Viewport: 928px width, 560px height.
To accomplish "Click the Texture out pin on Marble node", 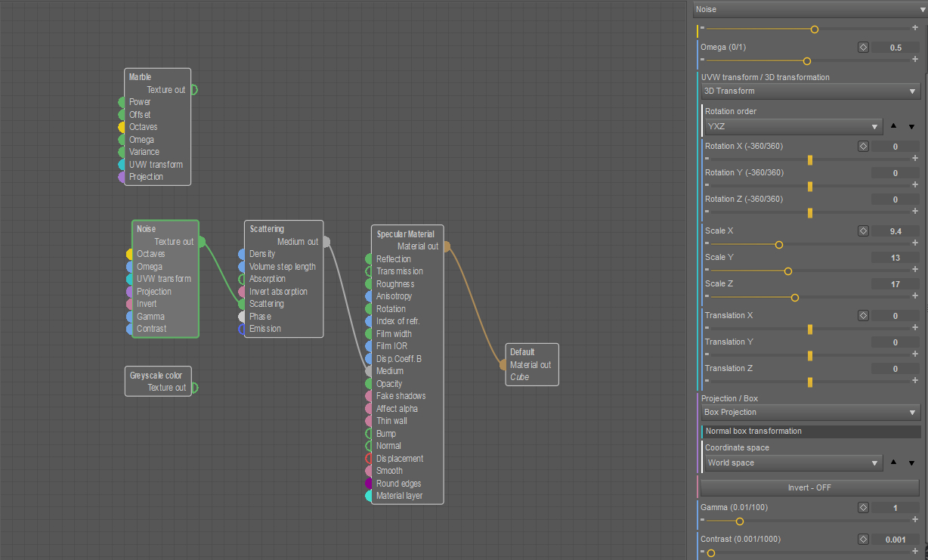I will coord(193,90).
